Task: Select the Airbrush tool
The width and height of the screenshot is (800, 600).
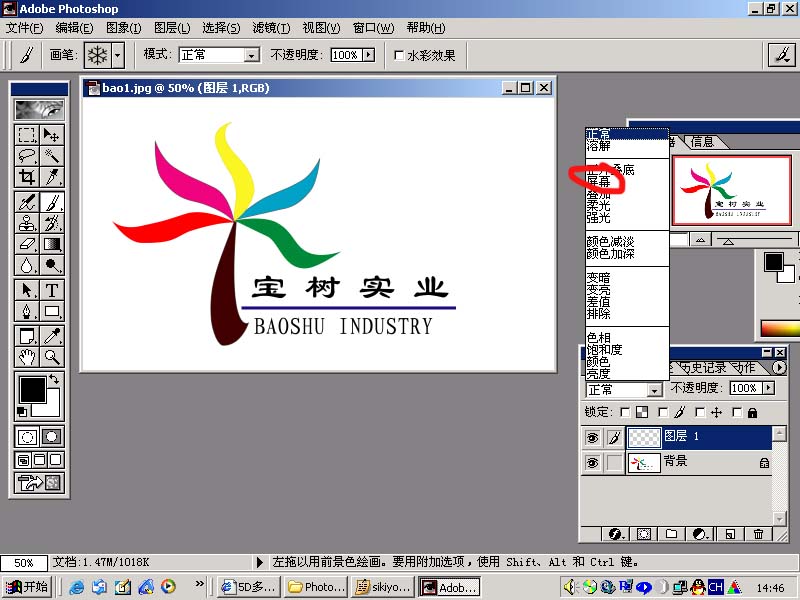Action: click(x=27, y=203)
